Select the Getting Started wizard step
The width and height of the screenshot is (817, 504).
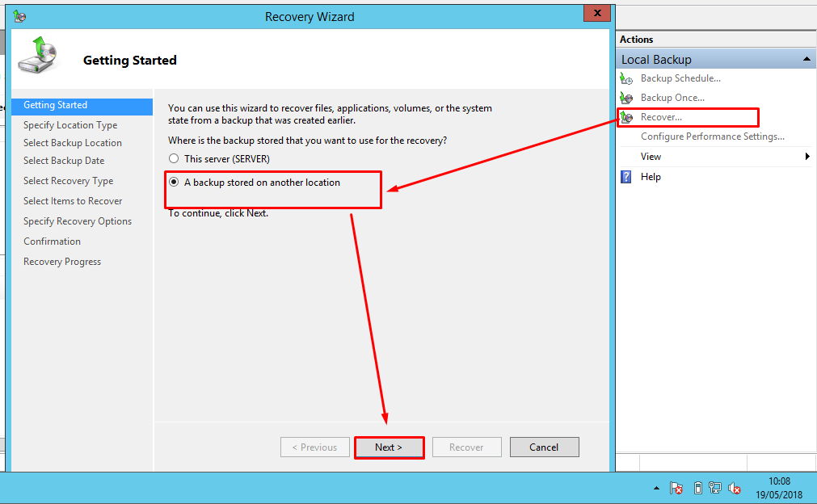tap(82, 107)
